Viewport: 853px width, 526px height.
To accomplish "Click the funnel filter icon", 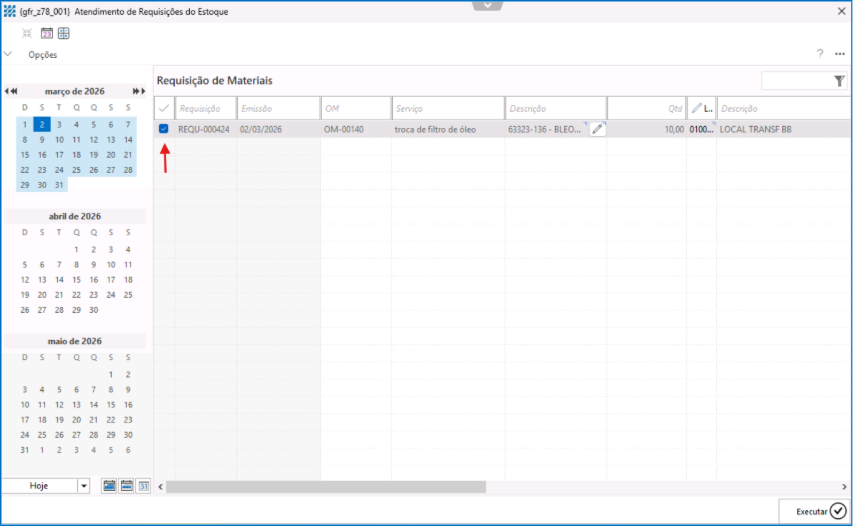I will click(839, 81).
